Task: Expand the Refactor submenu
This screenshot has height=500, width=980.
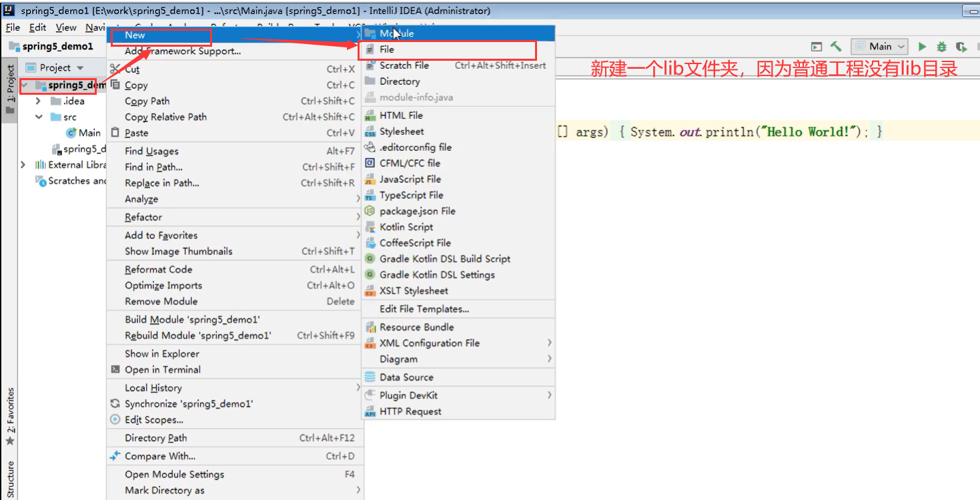Action: pos(234,217)
